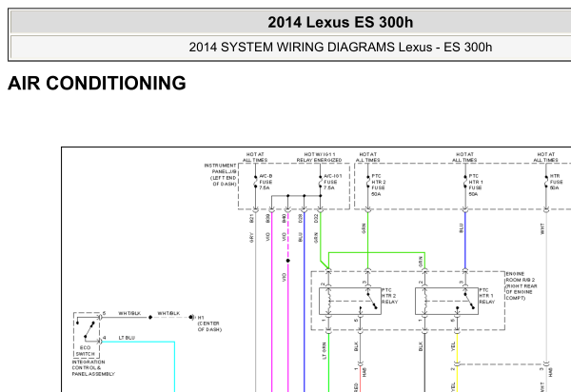The image size is (571, 392).
Task: Click 'BLU' label below PTC HTR 1 fuse
Action: click(461, 228)
